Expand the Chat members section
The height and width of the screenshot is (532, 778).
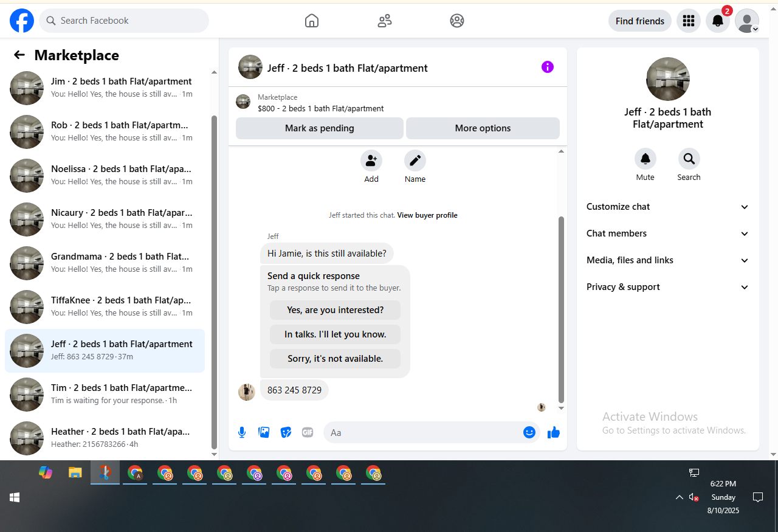668,233
